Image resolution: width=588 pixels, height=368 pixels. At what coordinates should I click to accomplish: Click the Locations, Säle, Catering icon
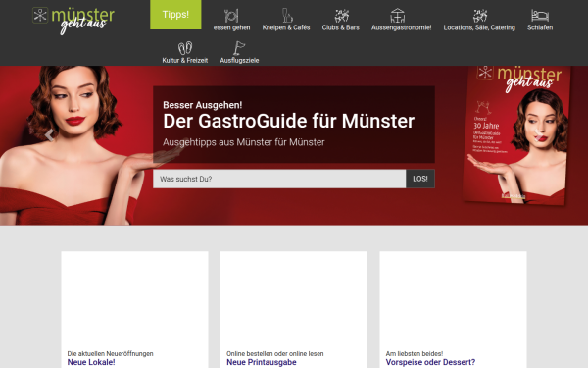tap(480, 16)
